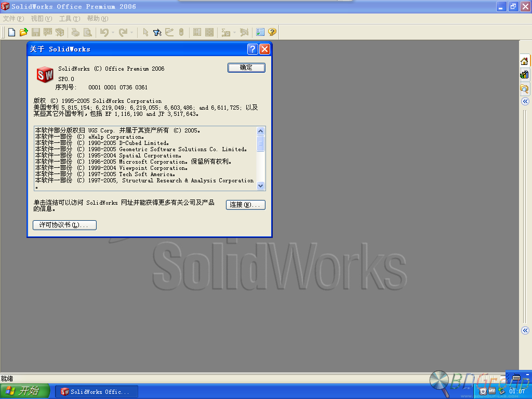Screen dimensions: 532x399
Task: Click the SolidWorks SW logo in dialog
Action: tap(45, 74)
